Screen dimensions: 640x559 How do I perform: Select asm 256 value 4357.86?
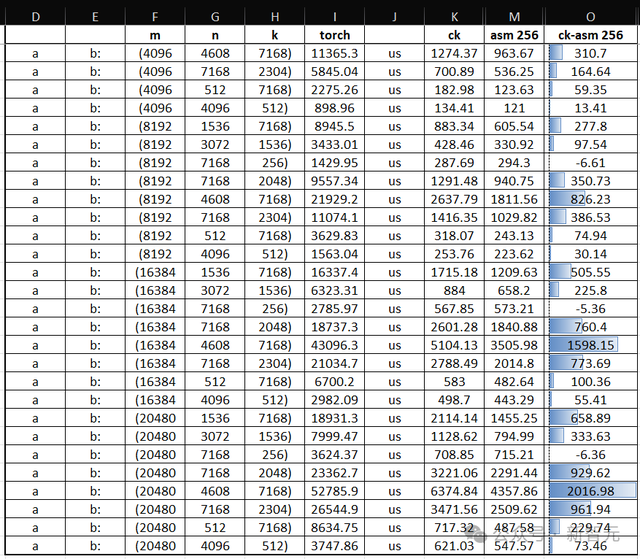[514, 491]
